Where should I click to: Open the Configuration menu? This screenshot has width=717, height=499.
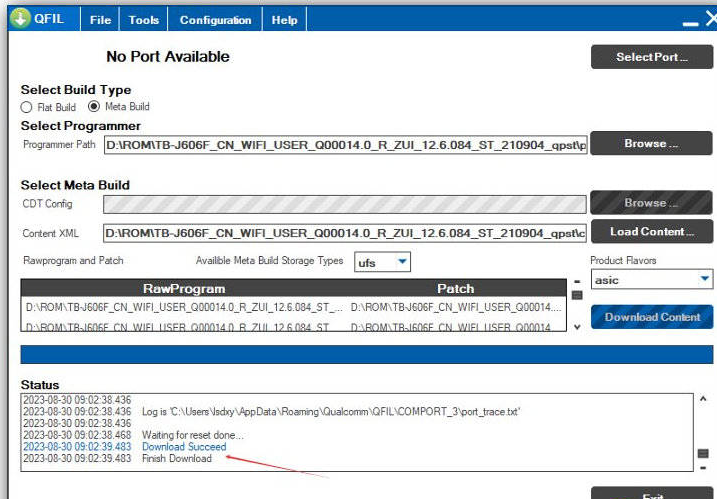coord(215,20)
